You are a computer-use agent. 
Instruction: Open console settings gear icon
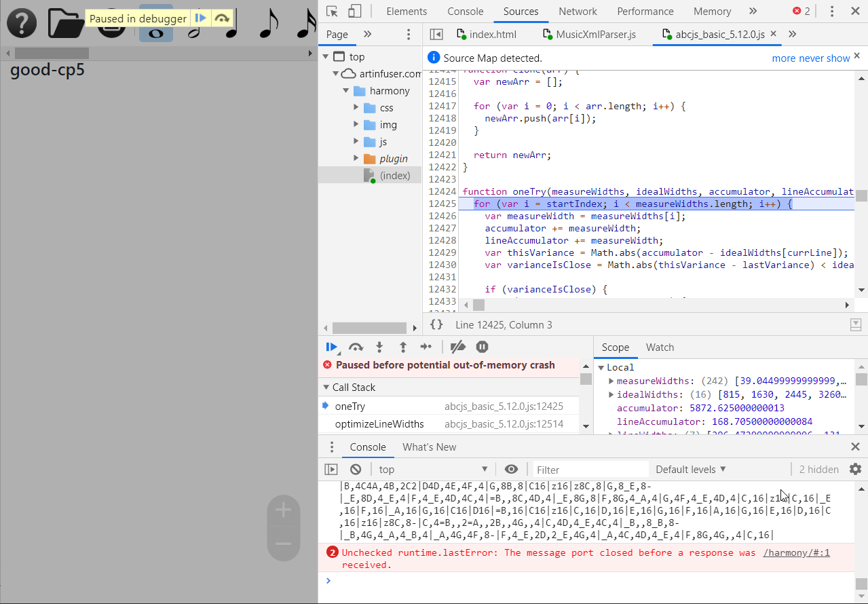click(x=855, y=470)
